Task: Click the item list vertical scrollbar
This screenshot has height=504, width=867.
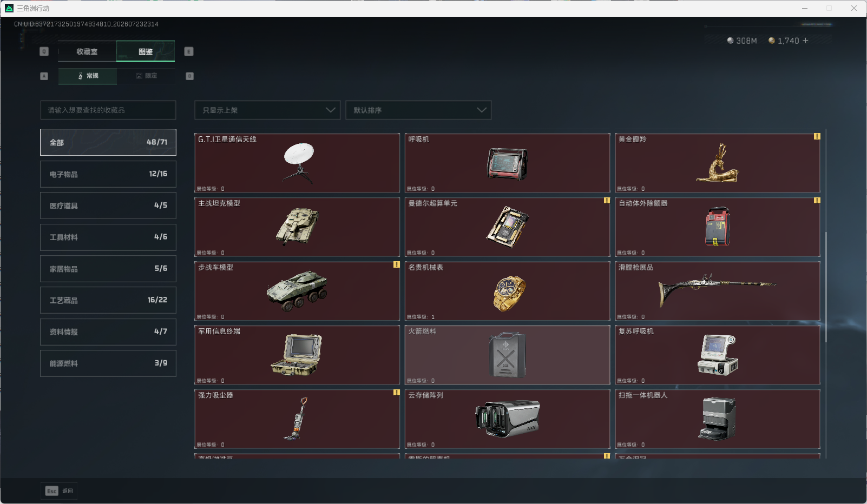Action: click(826, 287)
